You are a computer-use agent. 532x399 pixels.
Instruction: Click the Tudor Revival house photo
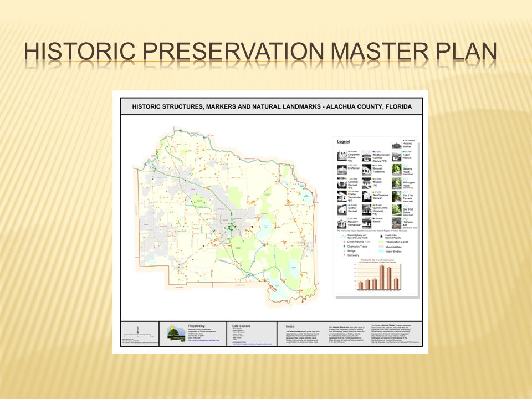click(x=397, y=156)
